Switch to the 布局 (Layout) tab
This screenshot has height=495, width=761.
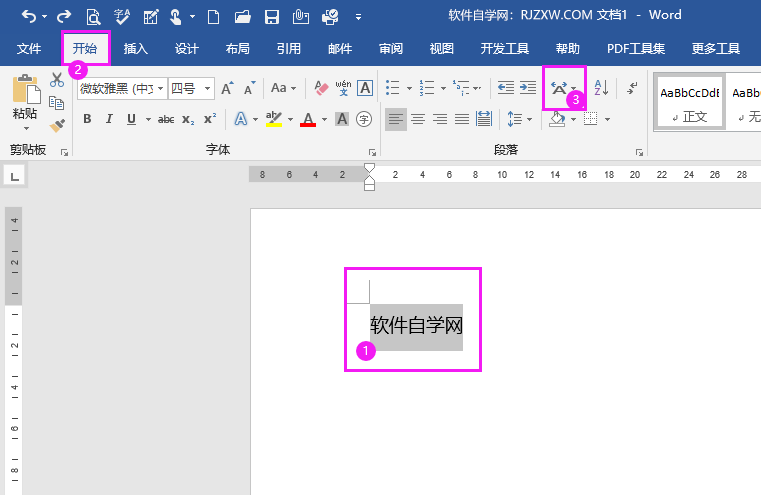point(237,49)
